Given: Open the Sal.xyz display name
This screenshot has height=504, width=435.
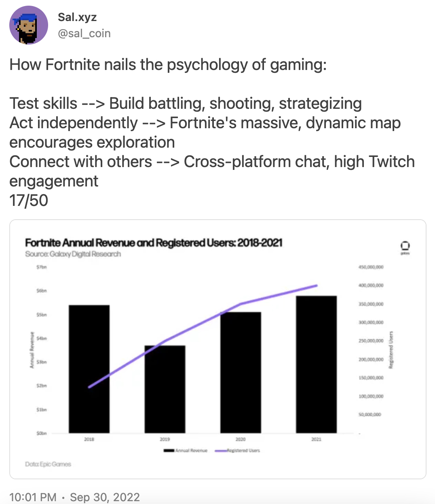Looking at the screenshot, I should tap(77, 17).
